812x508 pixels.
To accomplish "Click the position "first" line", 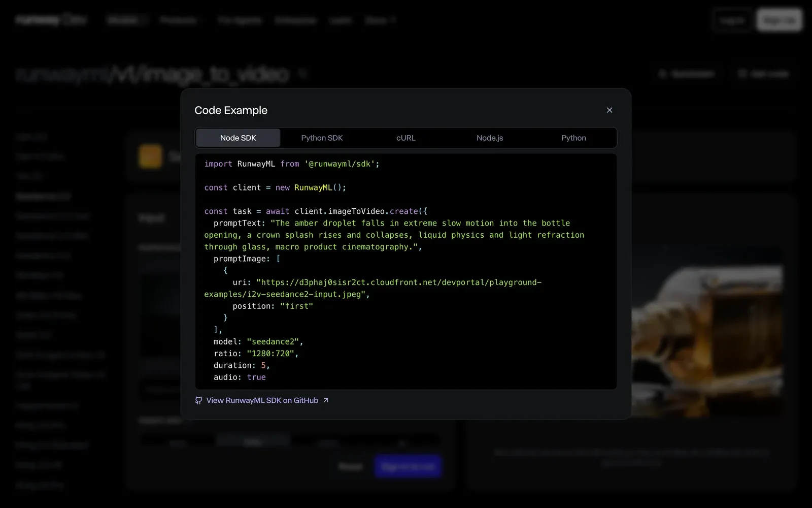I will [x=273, y=306].
